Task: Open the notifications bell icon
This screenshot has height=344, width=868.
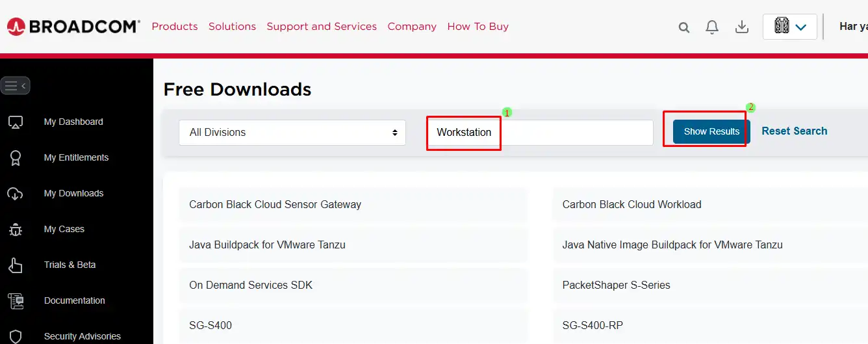Action: (712, 27)
